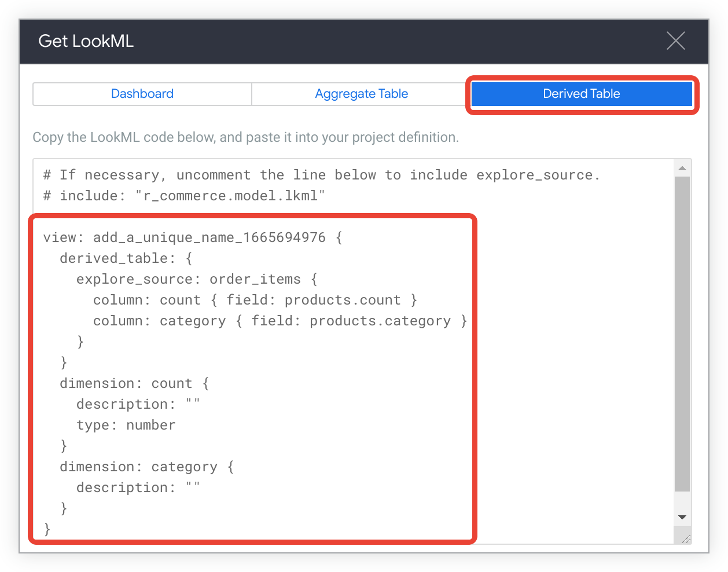Image resolution: width=728 pixels, height=572 pixels.
Task: Click the 'include: r_commerce.model.lkml' comment line
Action: (x=184, y=196)
